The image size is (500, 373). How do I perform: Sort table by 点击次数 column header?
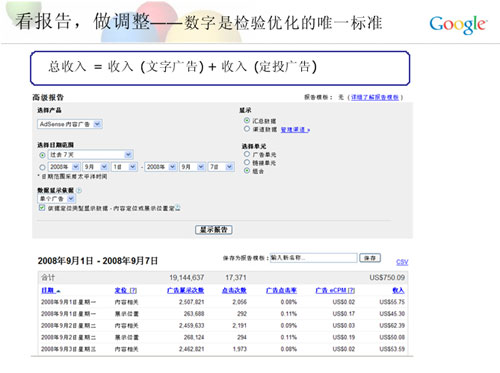pyautogui.click(x=234, y=291)
